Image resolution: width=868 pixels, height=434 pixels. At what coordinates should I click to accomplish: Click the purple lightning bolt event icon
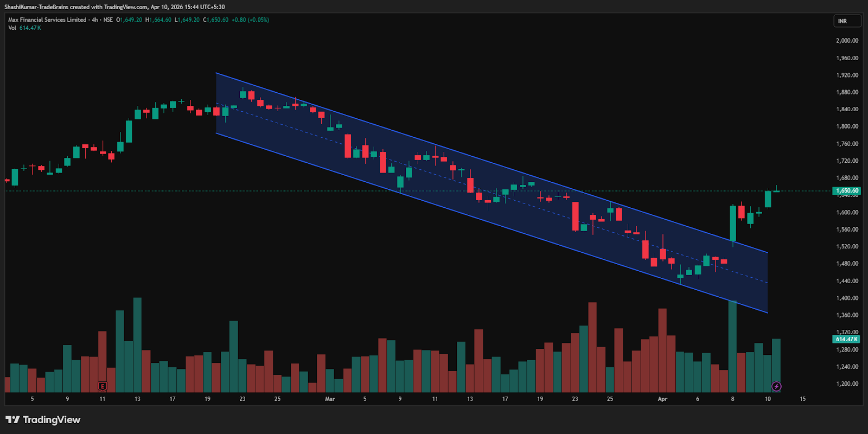(x=776, y=386)
